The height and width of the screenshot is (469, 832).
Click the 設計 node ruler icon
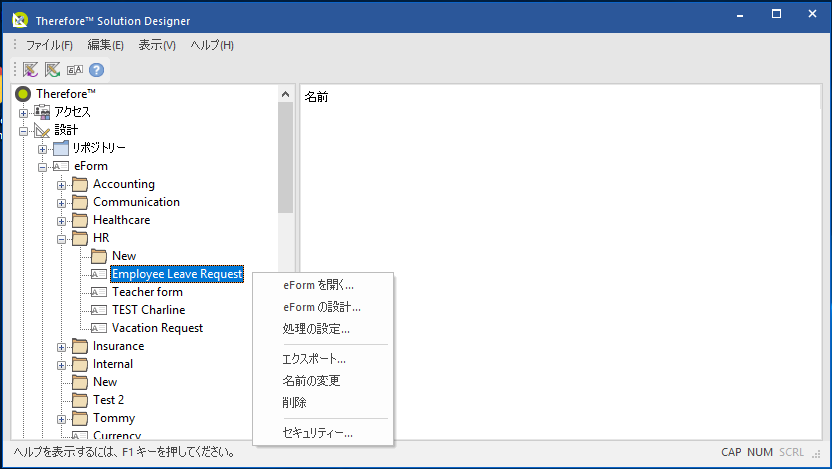42,130
